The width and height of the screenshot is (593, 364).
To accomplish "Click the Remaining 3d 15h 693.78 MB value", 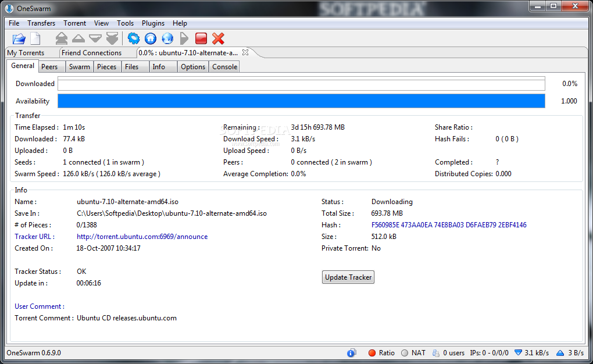I will pyautogui.click(x=317, y=127).
